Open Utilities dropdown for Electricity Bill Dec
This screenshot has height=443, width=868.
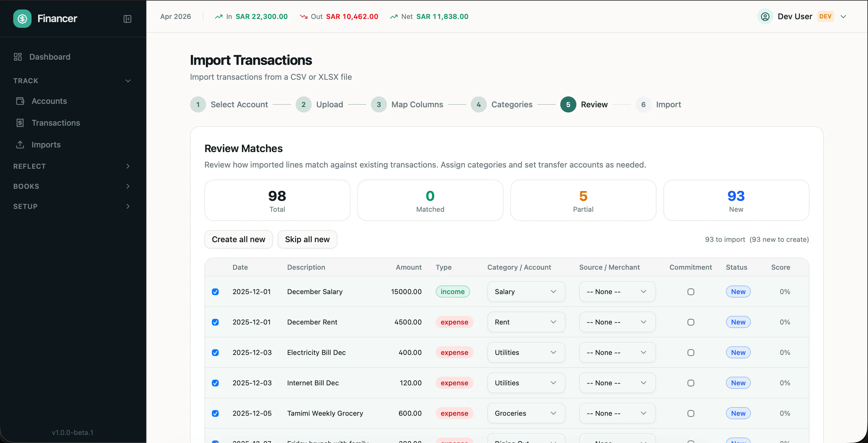pos(526,352)
